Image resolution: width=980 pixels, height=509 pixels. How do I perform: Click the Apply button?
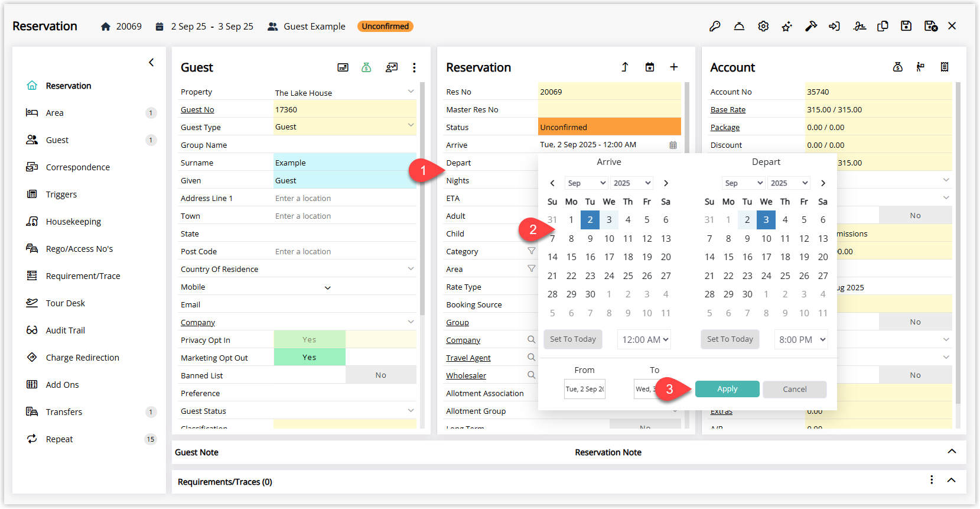[727, 389]
